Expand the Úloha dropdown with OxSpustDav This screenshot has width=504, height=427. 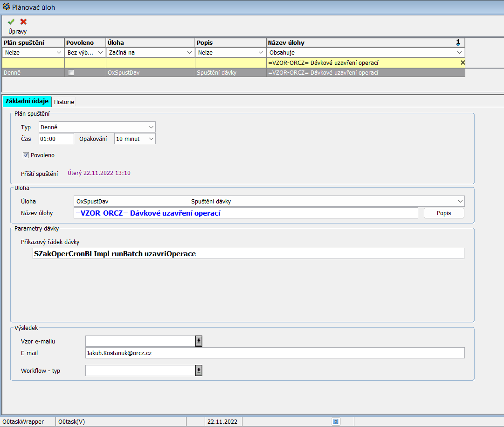pyautogui.click(x=460, y=202)
